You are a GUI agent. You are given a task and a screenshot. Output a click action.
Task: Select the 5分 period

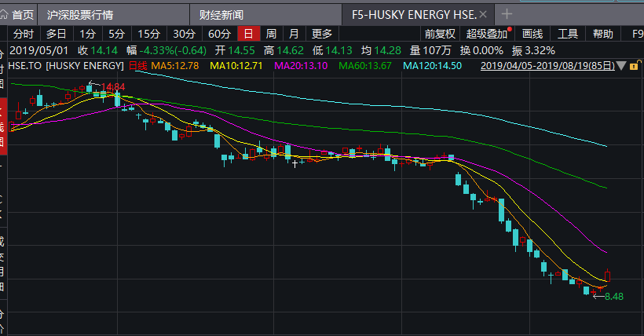pyautogui.click(x=117, y=34)
